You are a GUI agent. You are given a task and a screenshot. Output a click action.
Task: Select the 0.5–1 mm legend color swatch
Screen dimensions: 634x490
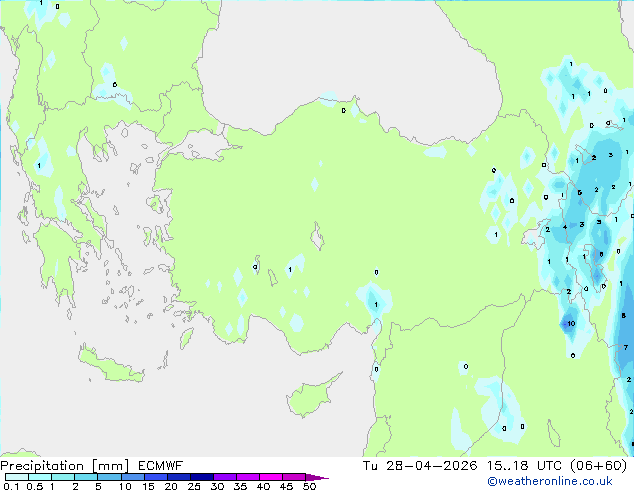(x=40, y=477)
